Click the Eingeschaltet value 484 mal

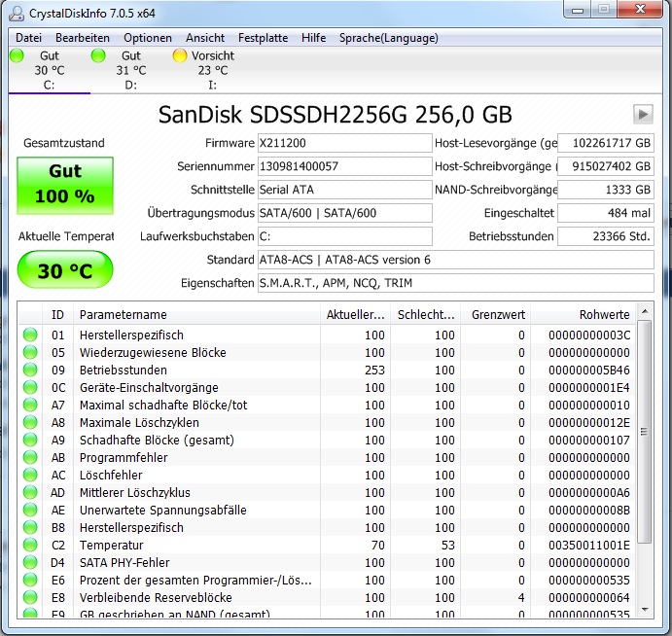tap(606, 213)
